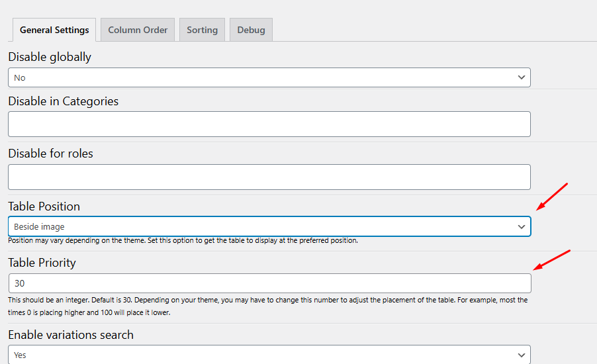Click the Table Position chevron arrow
This screenshot has width=597, height=364.
pyautogui.click(x=521, y=226)
